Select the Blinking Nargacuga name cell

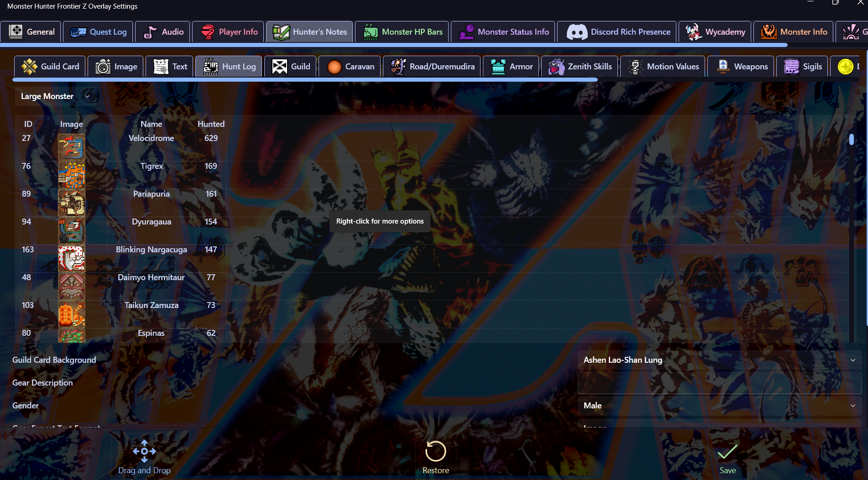tap(152, 250)
